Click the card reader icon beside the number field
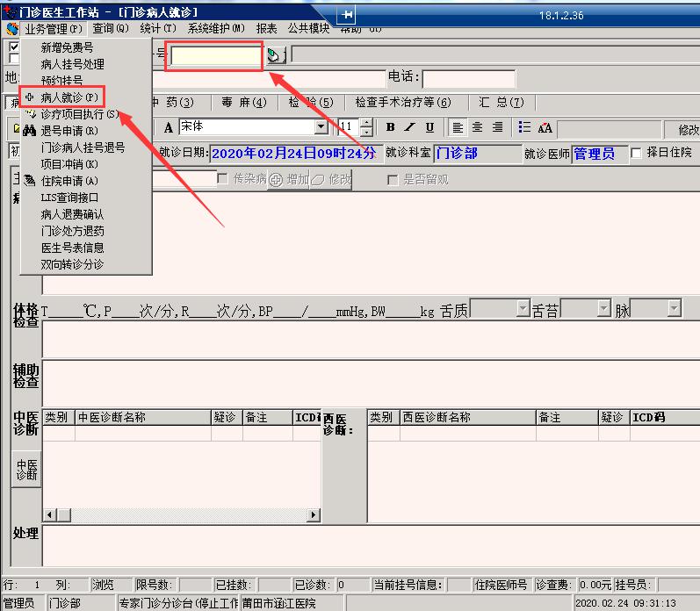 click(277, 55)
